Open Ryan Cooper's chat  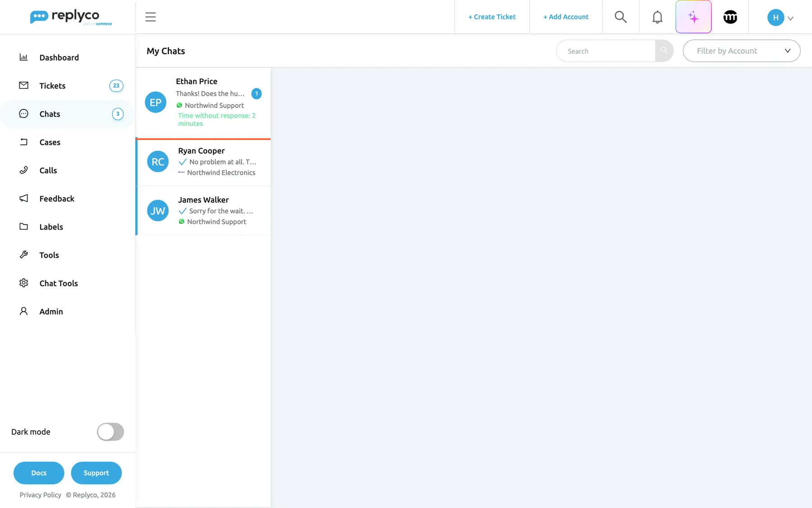click(203, 162)
